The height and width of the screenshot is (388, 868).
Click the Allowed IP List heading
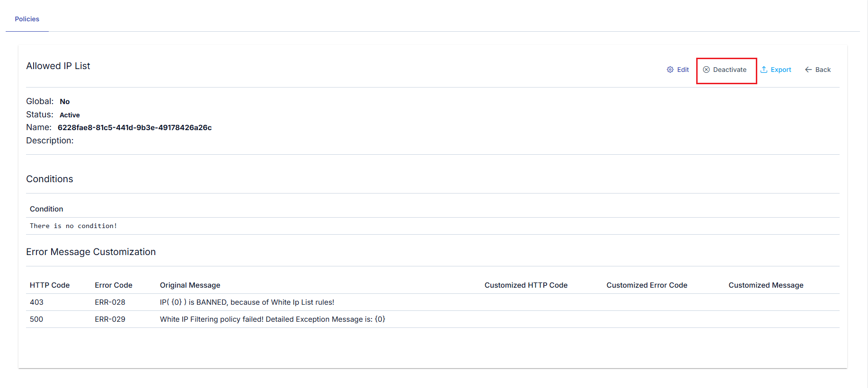pyautogui.click(x=58, y=66)
